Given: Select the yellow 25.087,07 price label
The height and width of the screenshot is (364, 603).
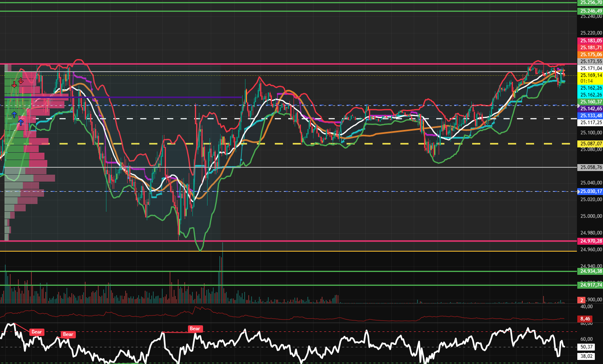Looking at the screenshot, I should 590,144.
